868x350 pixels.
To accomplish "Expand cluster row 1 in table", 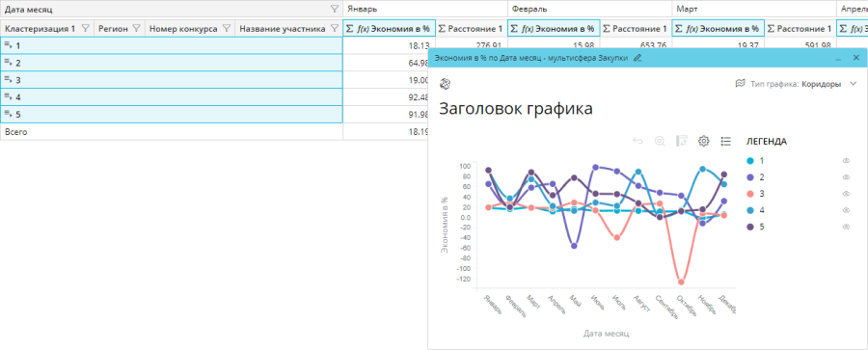I will (9, 45).
